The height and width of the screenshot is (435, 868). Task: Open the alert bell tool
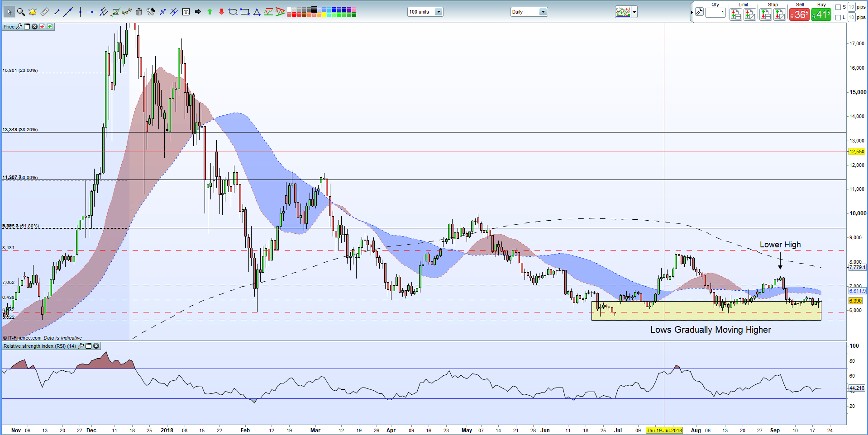click(33, 12)
